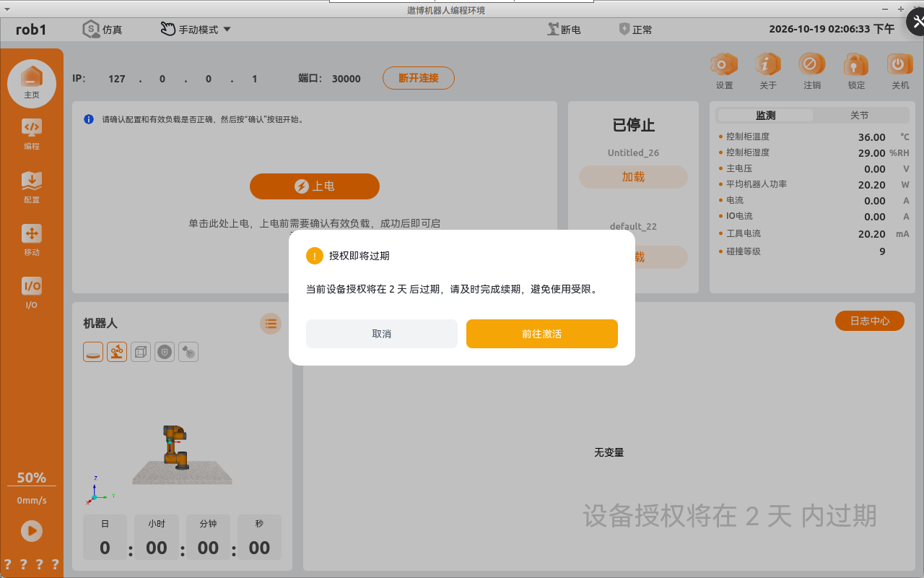Click the play button in the sidebar
924x578 pixels.
(x=31, y=531)
